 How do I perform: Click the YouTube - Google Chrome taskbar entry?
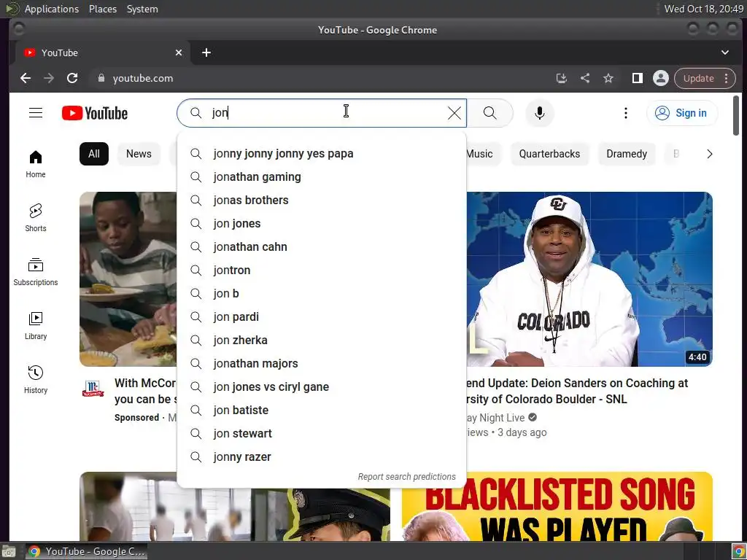click(86, 551)
